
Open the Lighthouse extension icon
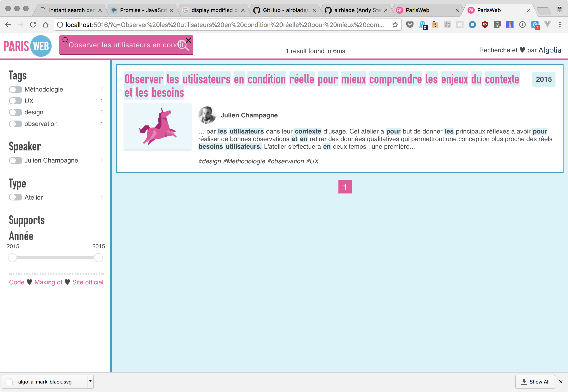(510, 25)
